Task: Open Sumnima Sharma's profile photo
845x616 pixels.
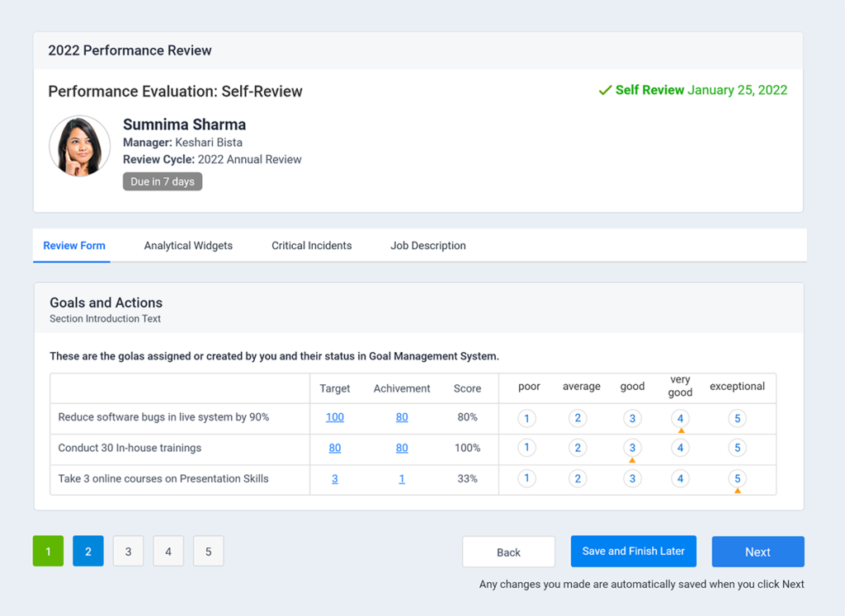Action: 79,145
